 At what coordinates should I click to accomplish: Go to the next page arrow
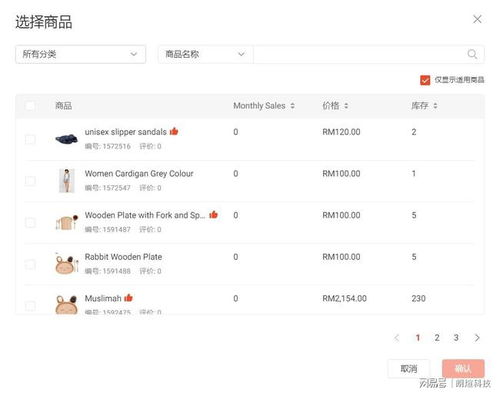coord(477,338)
